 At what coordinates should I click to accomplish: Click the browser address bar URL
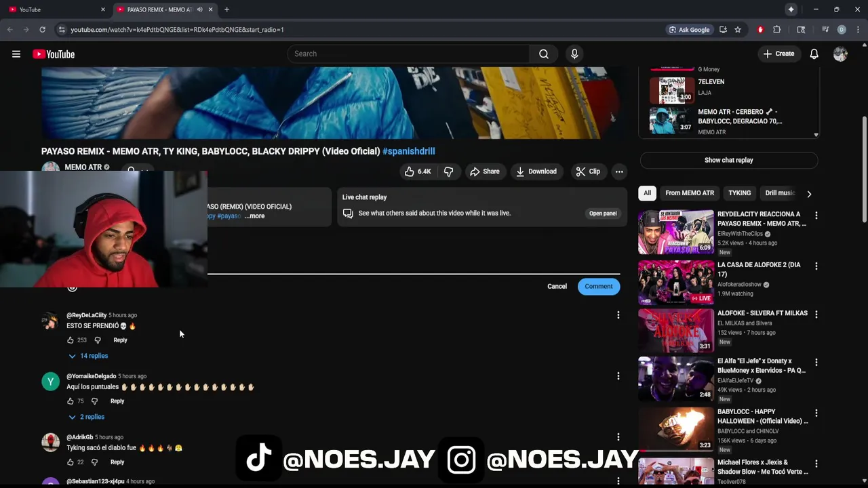click(x=177, y=30)
